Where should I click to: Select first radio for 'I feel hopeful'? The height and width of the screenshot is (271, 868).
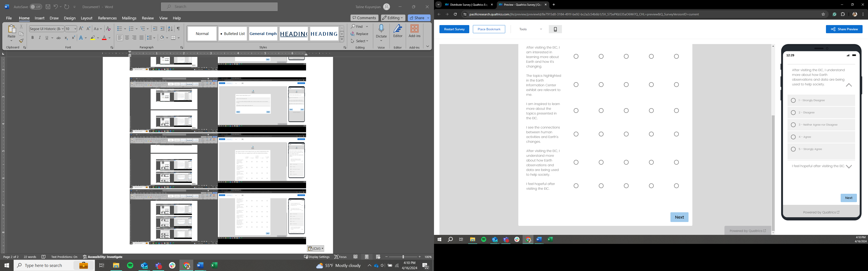(x=576, y=186)
